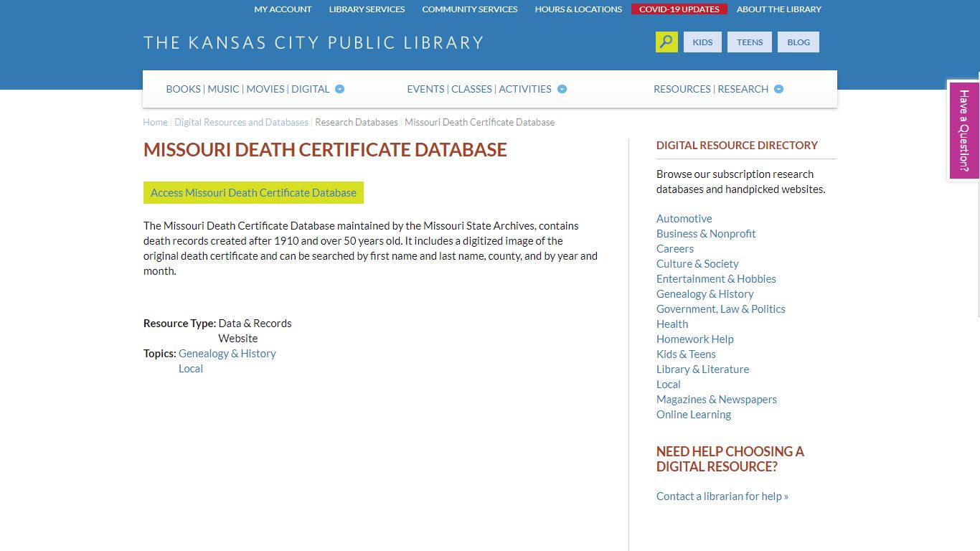
Task: Click the COVID-19 Updates banner link
Action: click(x=679, y=9)
